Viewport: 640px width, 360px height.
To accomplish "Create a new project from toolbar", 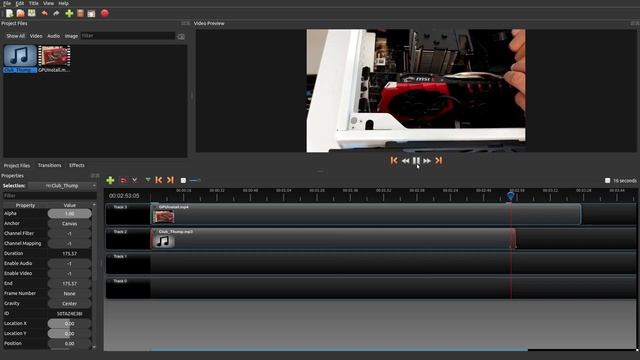I will (9, 13).
